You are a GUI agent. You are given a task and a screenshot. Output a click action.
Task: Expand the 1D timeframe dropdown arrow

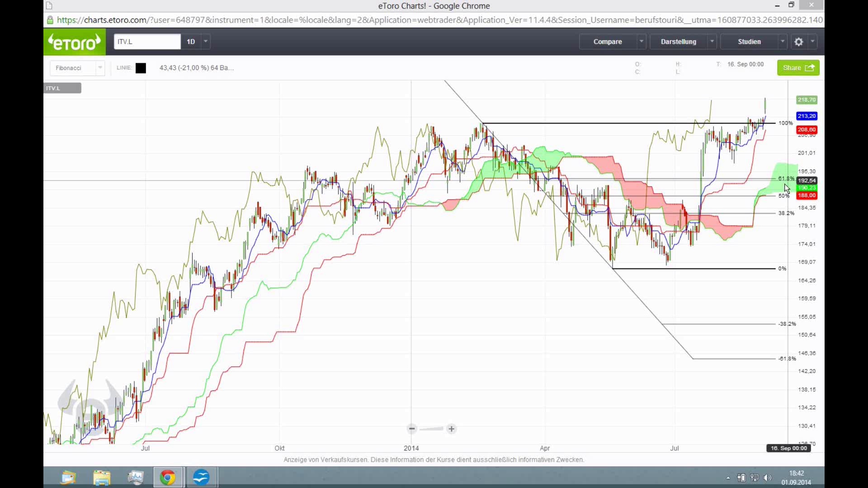(x=206, y=42)
